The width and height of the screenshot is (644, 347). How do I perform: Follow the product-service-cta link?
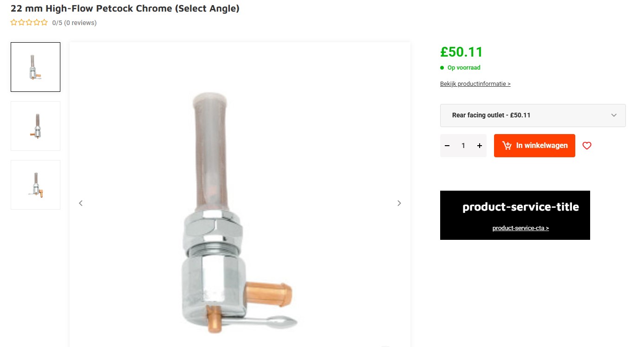point(520,228)
